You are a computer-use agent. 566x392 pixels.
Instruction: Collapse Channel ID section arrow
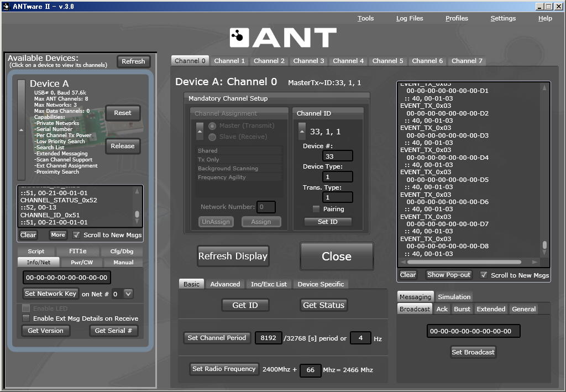[302, 132]
